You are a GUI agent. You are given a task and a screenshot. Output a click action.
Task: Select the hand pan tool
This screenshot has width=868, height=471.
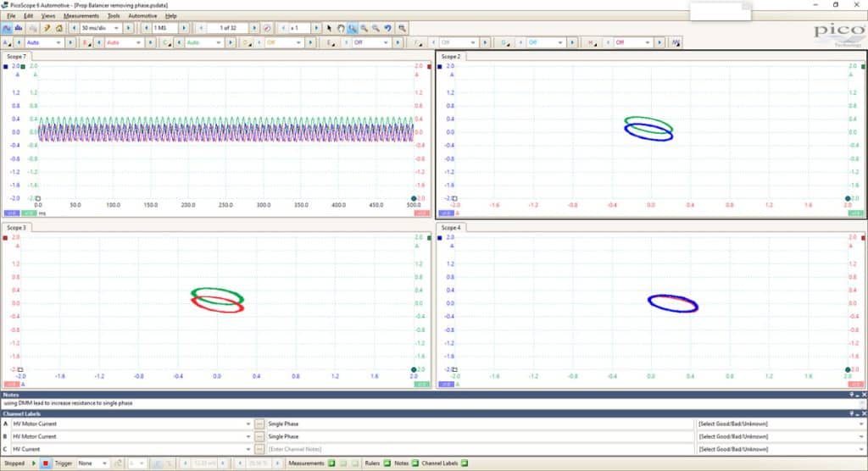coord(341,28)
